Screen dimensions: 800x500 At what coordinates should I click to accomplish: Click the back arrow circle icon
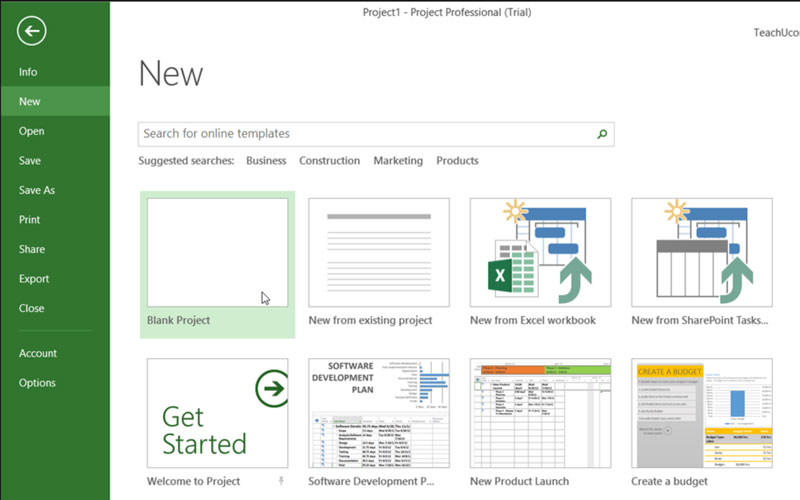click(32, 31)
